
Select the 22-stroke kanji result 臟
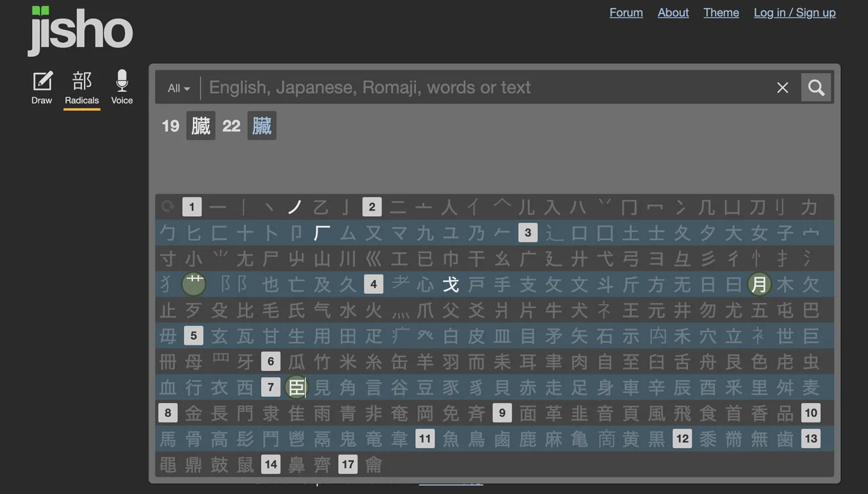[262, 126]
